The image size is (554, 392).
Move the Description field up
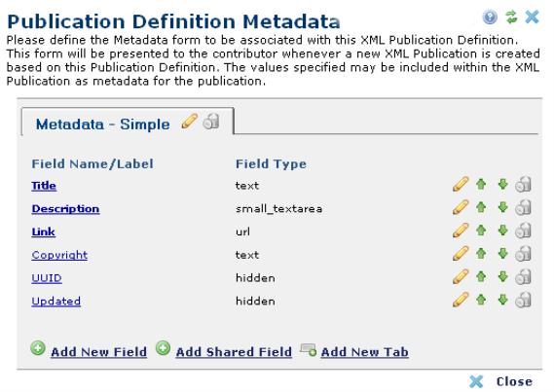481,207
